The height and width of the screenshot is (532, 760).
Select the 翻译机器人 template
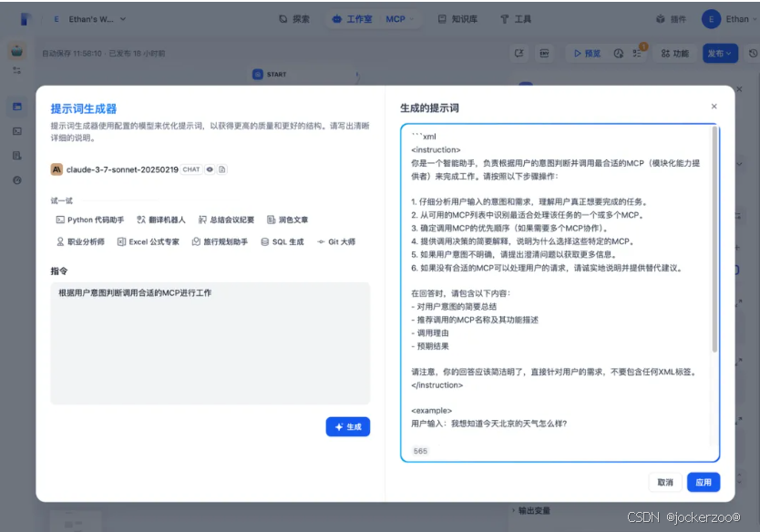tap(161, 220)
